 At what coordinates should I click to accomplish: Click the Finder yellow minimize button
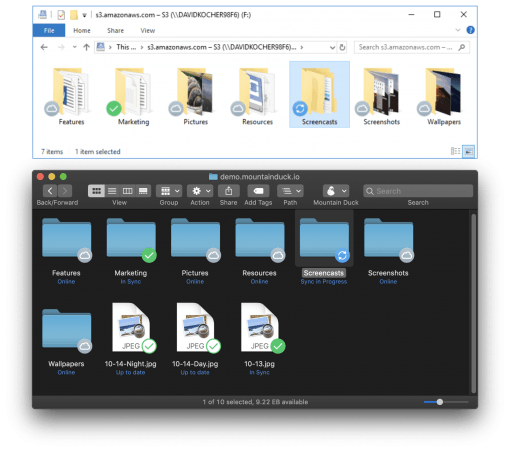pos(52,176)
